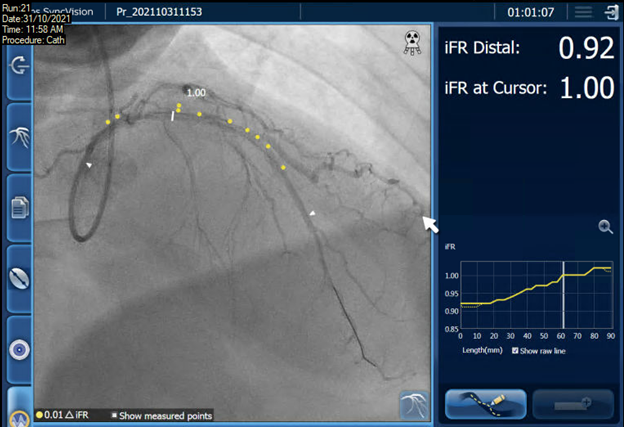Click the back arrow sidebar icon
Screen dimensions: 624x427
click(x=19, y=66)
